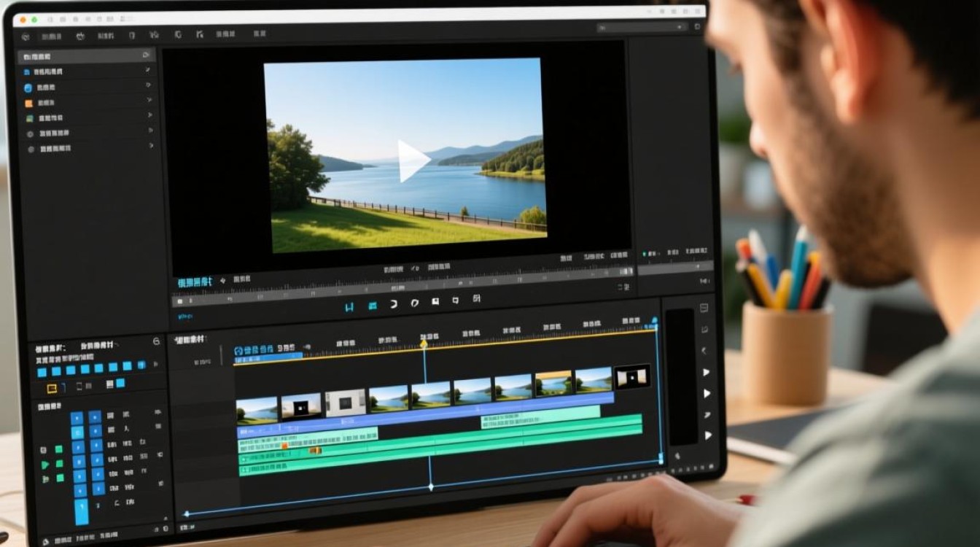
Task: Select the item with the green picture icon
Action: [x=87, y=118]
